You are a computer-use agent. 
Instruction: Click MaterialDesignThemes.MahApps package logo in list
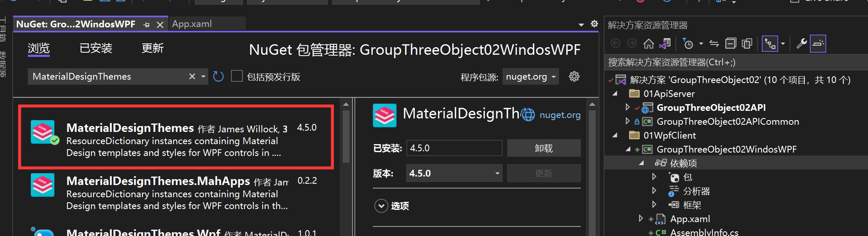(43, 185)
